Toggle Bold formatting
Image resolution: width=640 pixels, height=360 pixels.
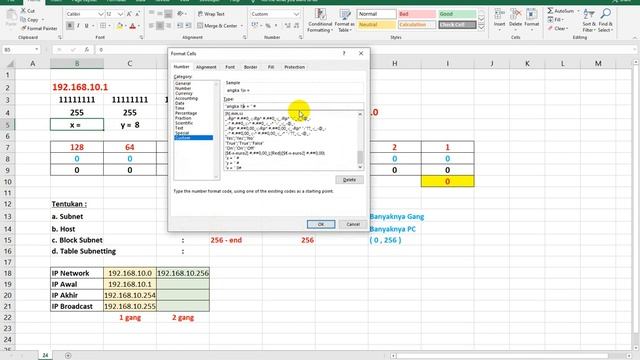click(70, 26)
